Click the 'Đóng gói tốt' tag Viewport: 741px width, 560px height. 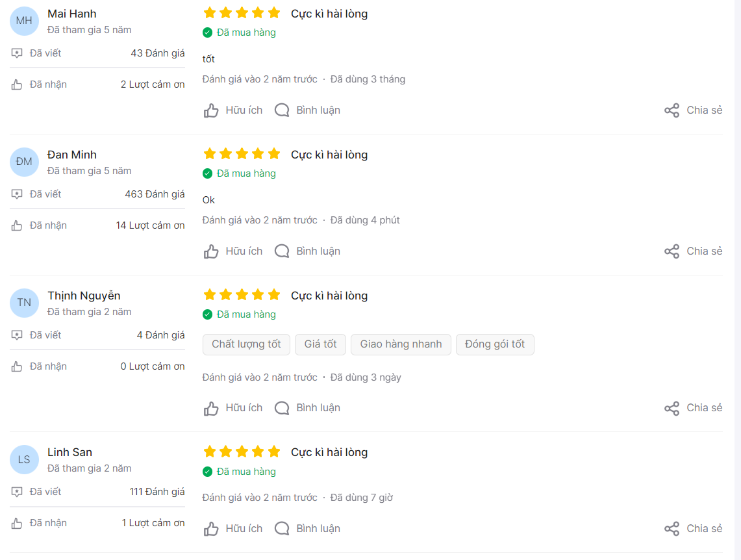coord(495,344)
